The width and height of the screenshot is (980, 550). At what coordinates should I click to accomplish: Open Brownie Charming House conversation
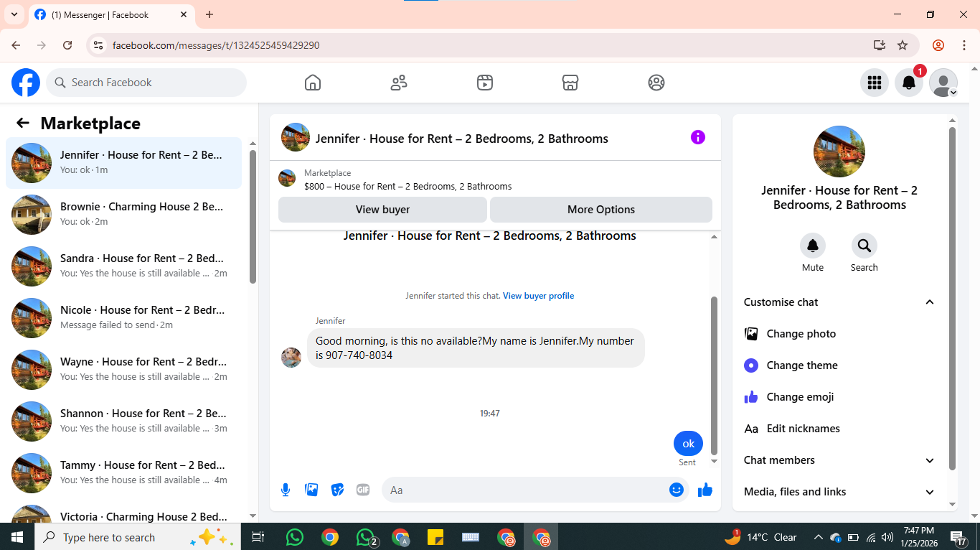point(124,215)
